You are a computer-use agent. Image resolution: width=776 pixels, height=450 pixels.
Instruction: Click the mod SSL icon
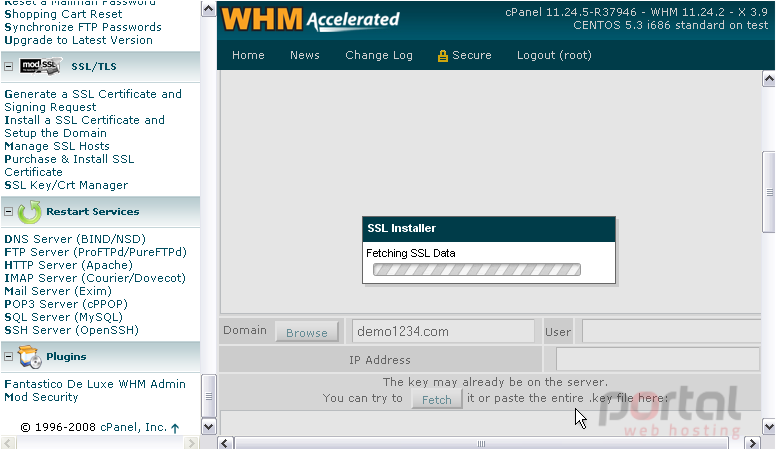click(x=40, y=66)
